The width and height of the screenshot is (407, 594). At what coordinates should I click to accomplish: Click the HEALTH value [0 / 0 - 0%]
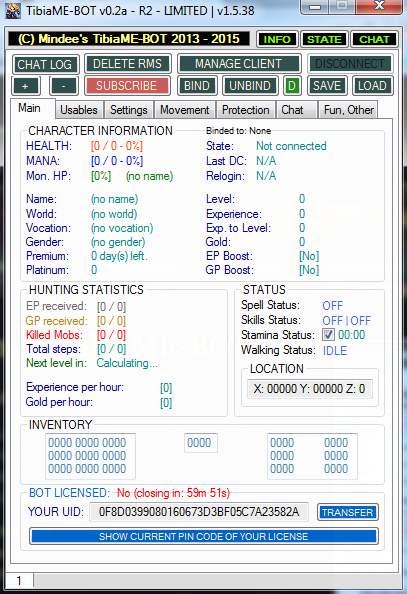pos(117,146)
